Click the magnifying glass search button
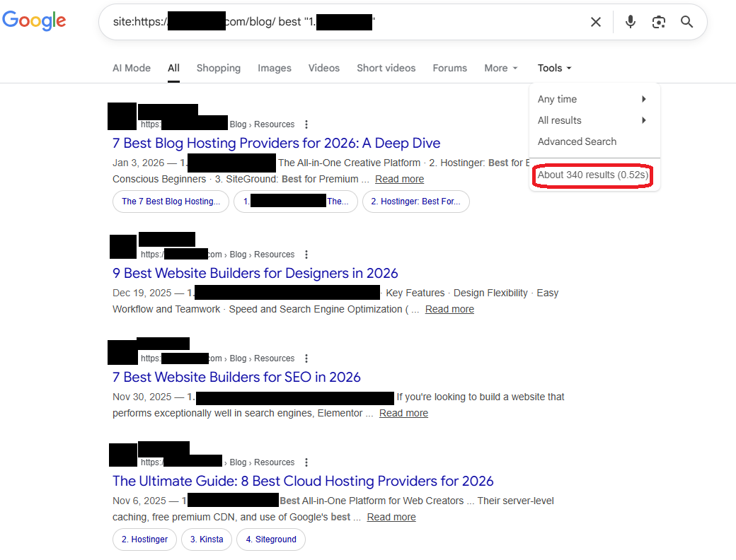 click(686, 22)
